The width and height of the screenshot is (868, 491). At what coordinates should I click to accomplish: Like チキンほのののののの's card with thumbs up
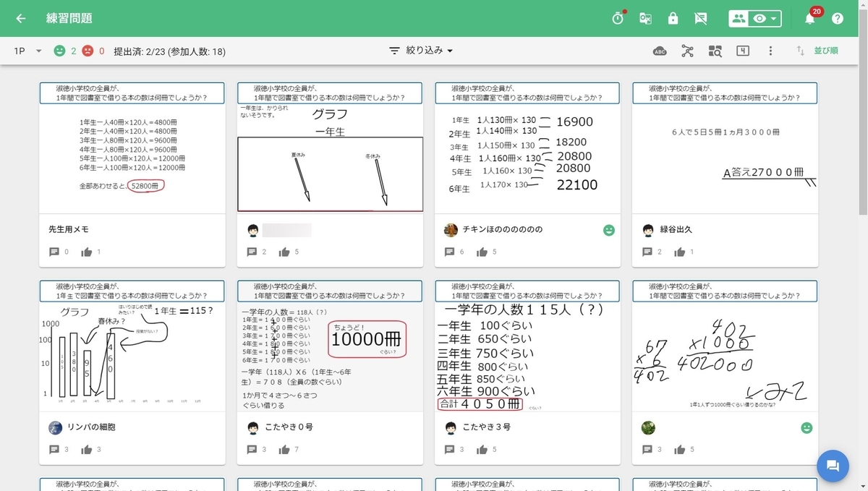click(x=483, y=252)
